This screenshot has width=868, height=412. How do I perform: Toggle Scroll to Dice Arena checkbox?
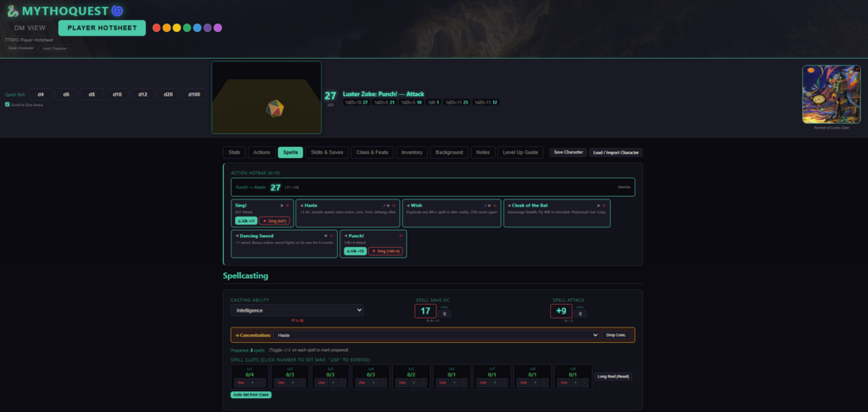pos(7,105)
